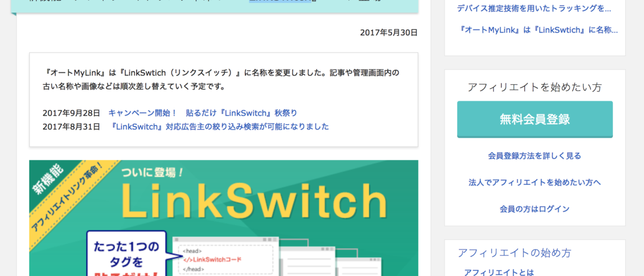Open 会員の方はログイン link
The height and width of the screenshot is (276, 644).
(534, 209)
